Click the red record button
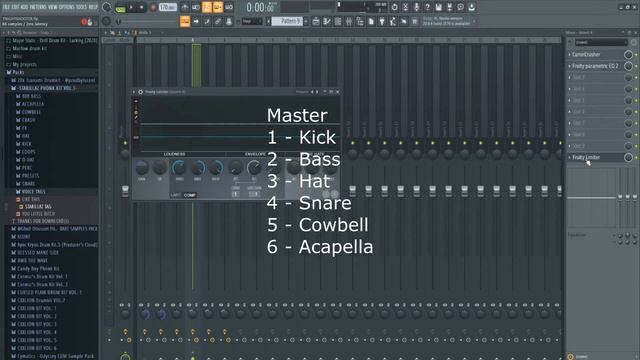 click(153, 7)
